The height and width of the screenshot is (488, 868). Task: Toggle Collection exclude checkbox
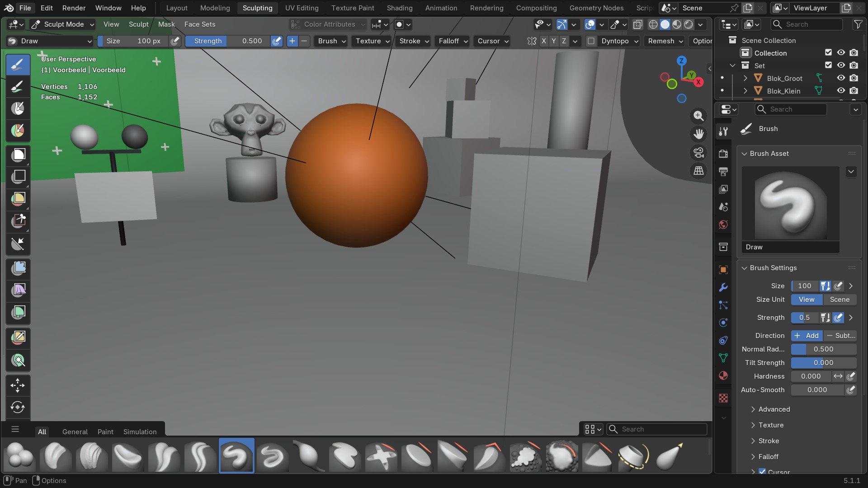[828, 53]
